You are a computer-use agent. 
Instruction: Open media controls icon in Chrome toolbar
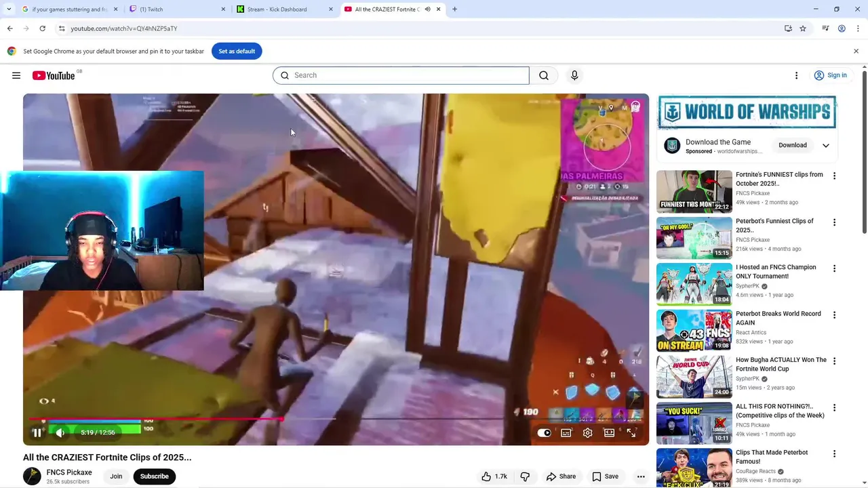pyautogui.click(x=825, y=28)
